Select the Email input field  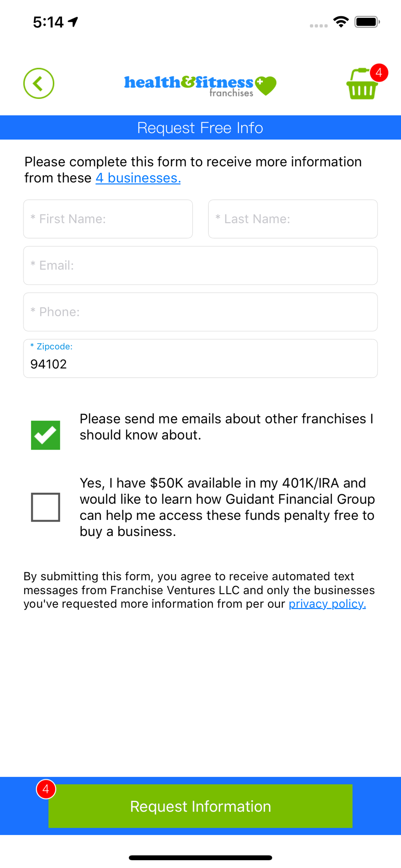point(200,266)
